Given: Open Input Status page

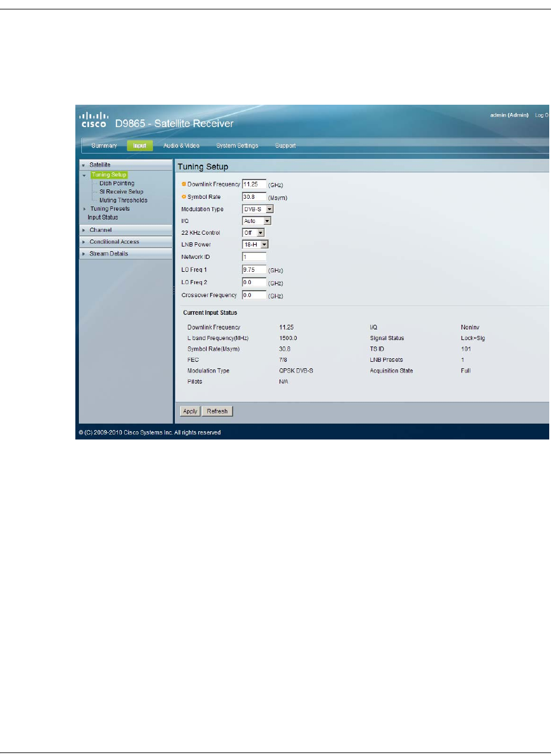Looking at the screenshot, I should coord(103,217).
